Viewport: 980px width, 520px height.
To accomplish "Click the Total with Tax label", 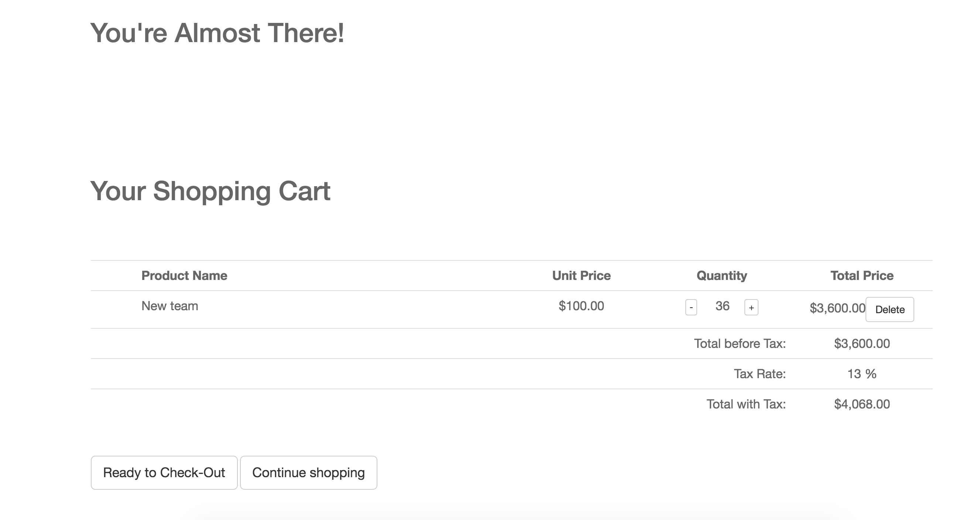I will 746,404.
